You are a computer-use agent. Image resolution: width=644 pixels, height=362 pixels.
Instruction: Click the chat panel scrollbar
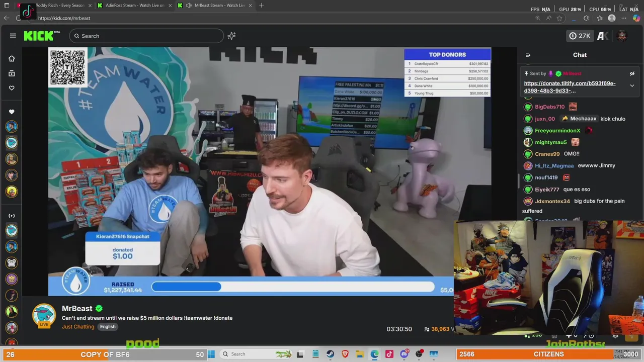[519, 181]
